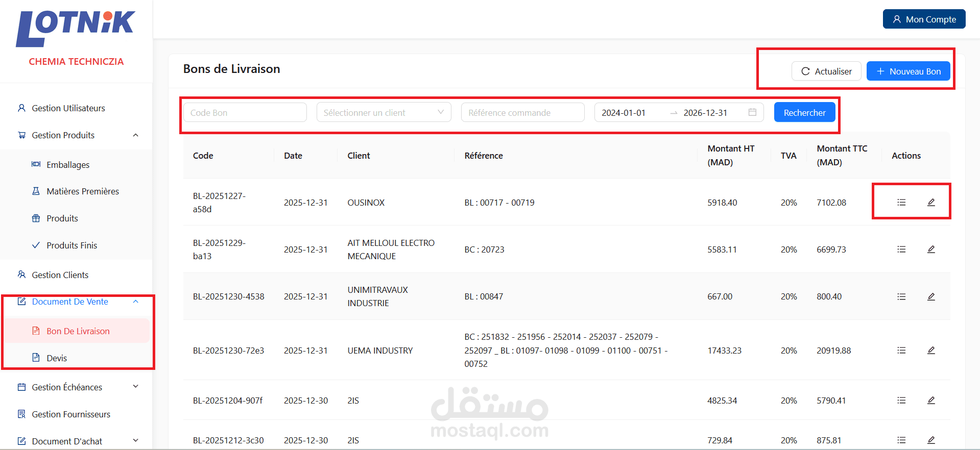Refresh list with Actualiser button
The height and width of the screenshot is (450, 980).
click(x=826, y=71)
